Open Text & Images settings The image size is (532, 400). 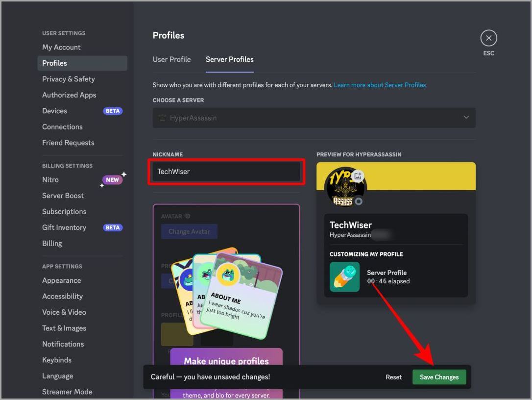tap(82, 328)
